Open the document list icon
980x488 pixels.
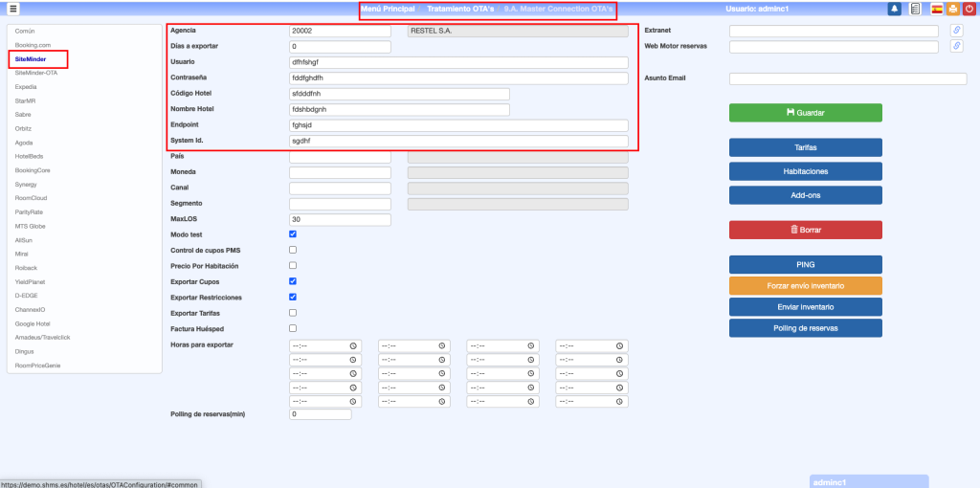pyautogui.click(x=915, y=9)
